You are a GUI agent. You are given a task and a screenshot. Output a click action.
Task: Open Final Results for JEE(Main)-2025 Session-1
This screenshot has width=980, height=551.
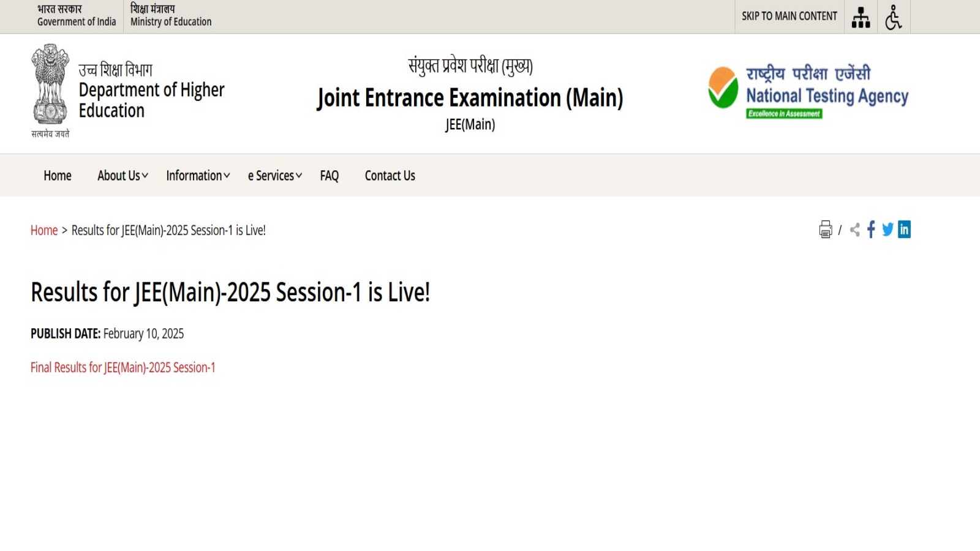tap(123, 367)
